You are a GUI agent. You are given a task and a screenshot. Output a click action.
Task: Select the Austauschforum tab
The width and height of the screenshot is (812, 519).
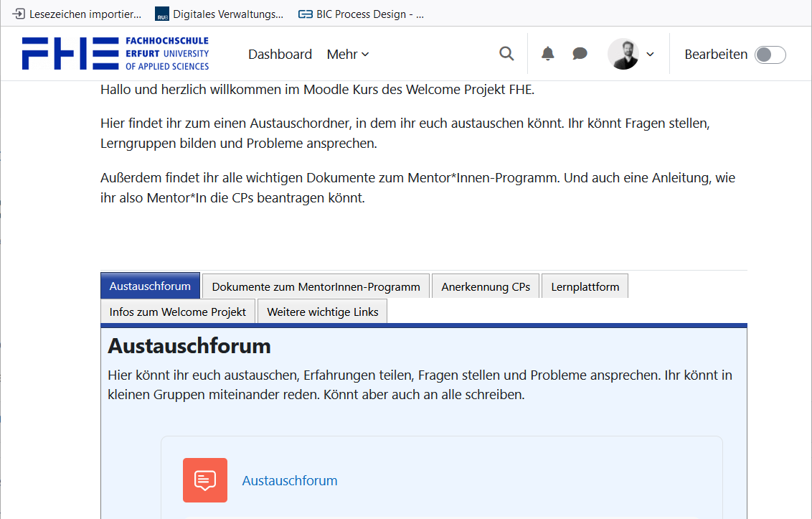click(150, 286)
